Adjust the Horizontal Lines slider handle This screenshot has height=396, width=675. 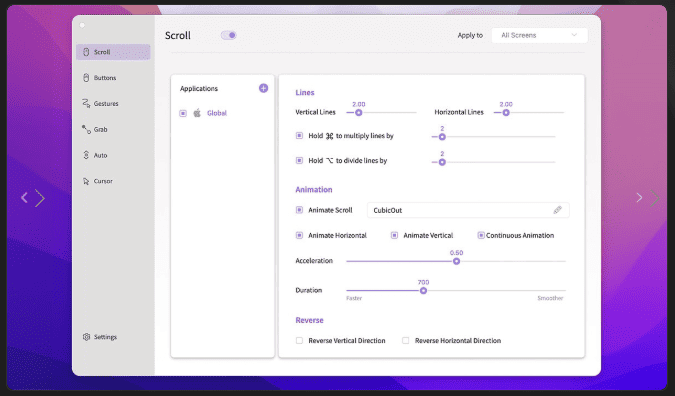pos(506,113)
